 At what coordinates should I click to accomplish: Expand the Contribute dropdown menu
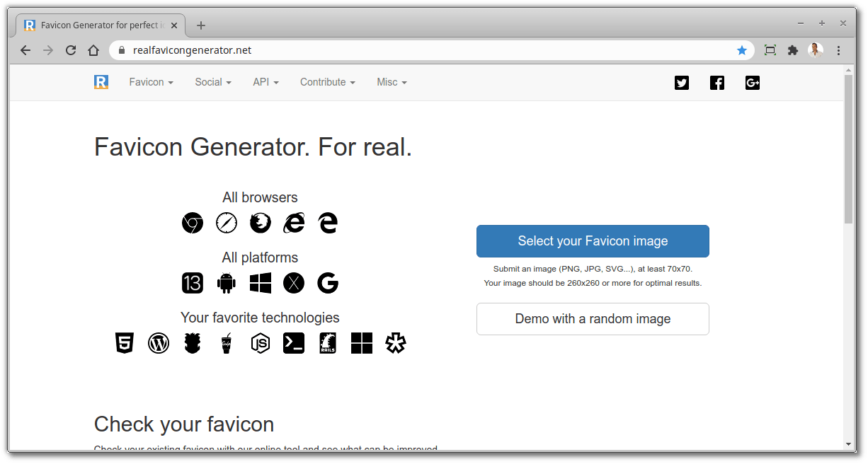point(328,82)
